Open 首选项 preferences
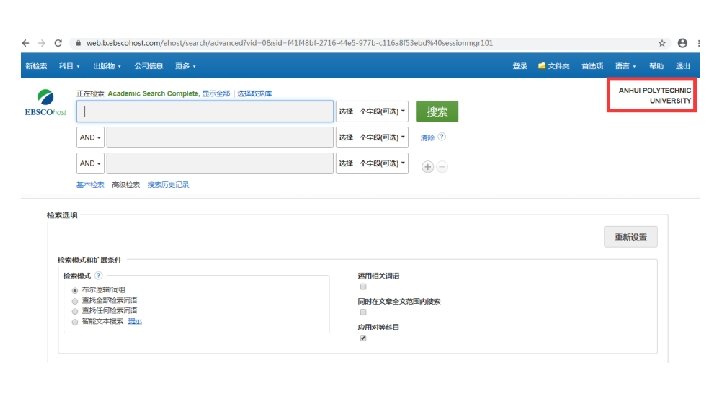Image resolution: width=720 pixels, height=405 pixels. coord(592,66)
